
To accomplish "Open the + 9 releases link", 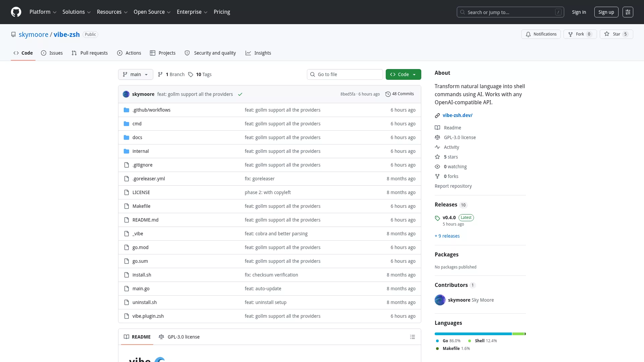I will (447, 236).
